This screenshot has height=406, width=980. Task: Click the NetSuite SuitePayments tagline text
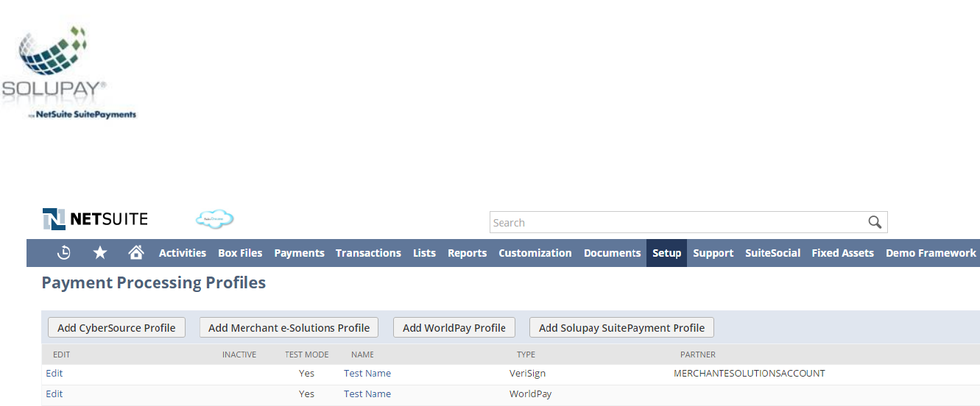point(82,115)
